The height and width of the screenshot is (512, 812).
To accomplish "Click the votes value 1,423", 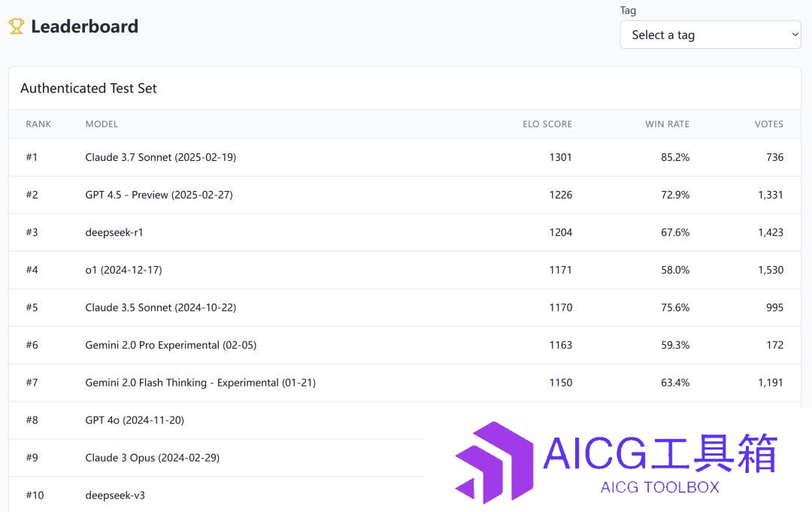I will click(x=771, y=232).
